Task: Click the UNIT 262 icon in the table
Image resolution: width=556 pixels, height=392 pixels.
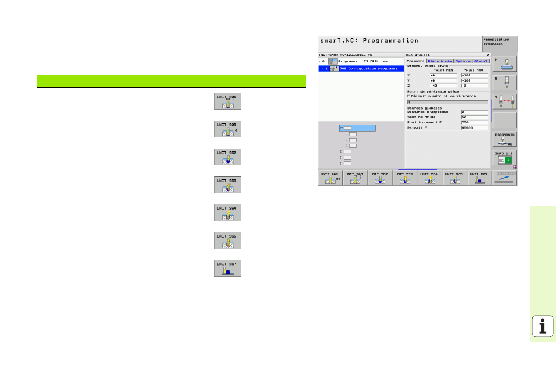Action: (228, 157)
